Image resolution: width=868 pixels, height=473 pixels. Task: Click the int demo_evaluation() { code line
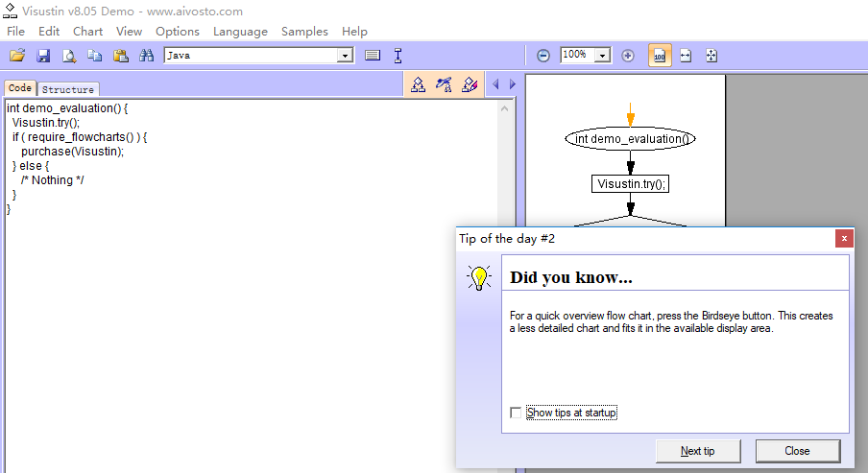67,108
